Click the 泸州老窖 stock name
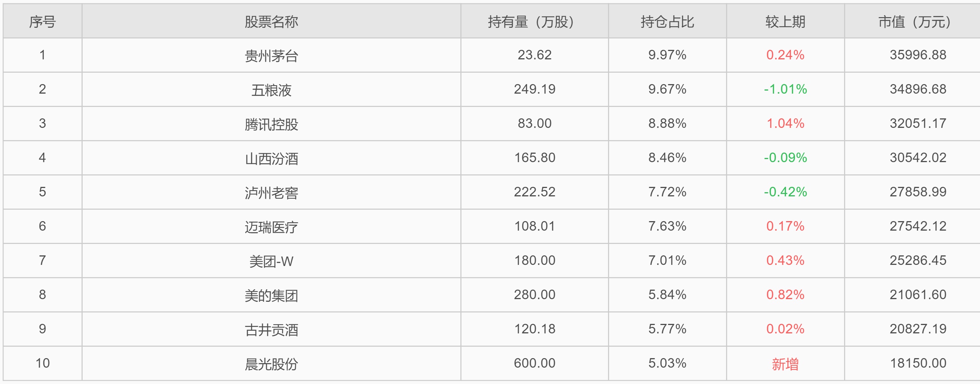This screenshot has width=980, height=384. click(x=271, y=193)
